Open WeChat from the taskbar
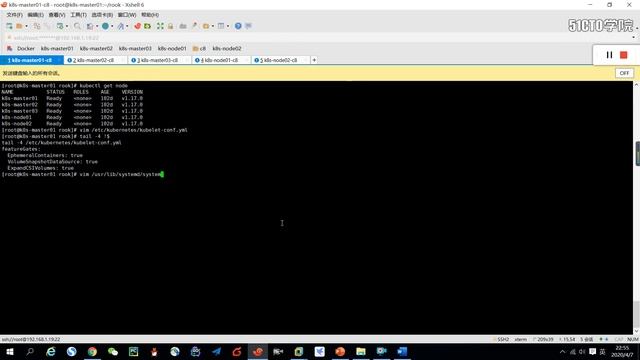The width and height of the screenshot is (640, 360). (x=113, y=351)
